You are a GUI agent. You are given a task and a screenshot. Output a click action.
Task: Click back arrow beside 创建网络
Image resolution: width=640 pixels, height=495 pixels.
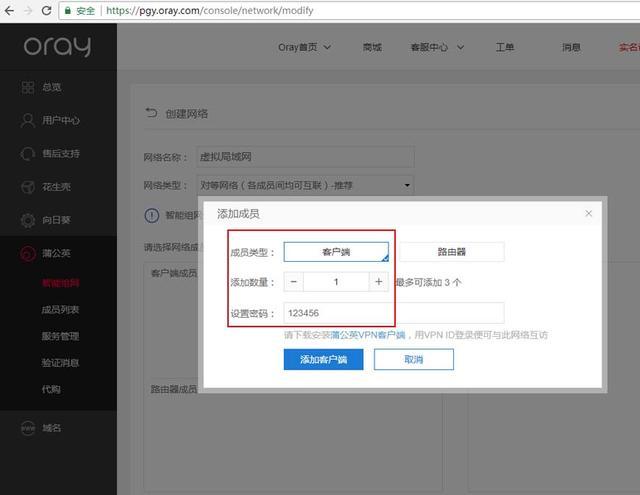pyautogui.click(x=151, y=113)
